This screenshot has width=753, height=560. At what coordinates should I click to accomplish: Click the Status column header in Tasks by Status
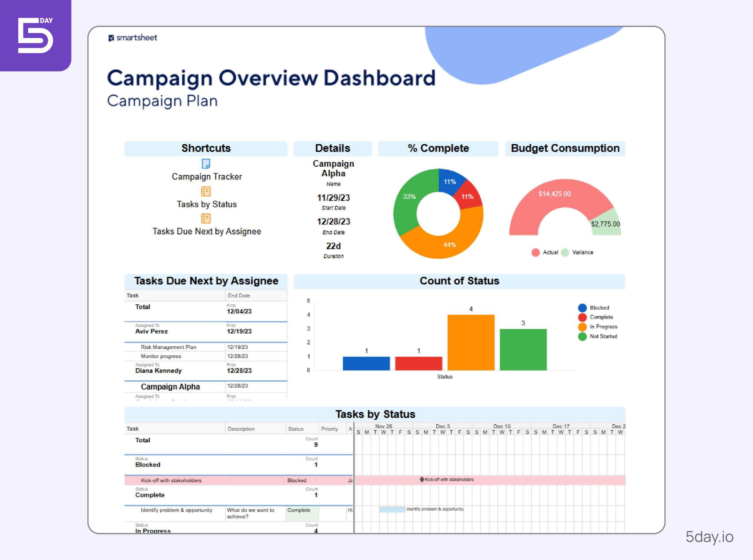click(302, 429)
